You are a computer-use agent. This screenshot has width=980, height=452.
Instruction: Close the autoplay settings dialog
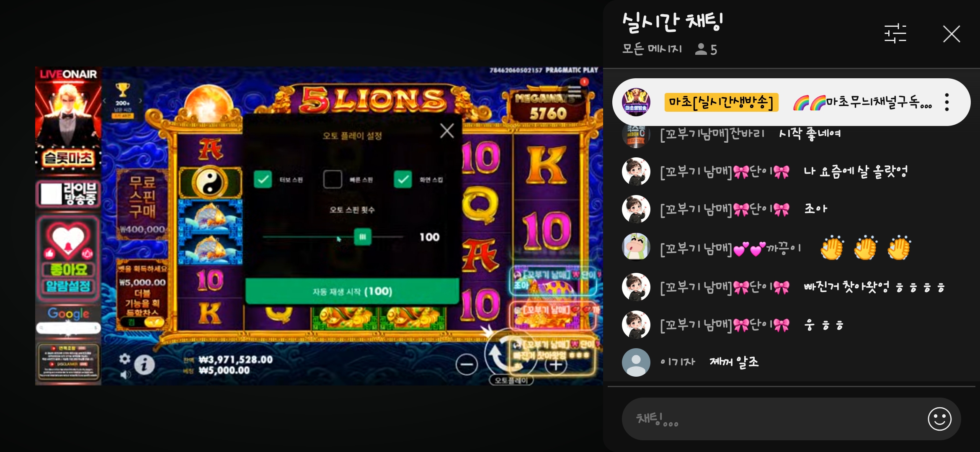(447, 131)
